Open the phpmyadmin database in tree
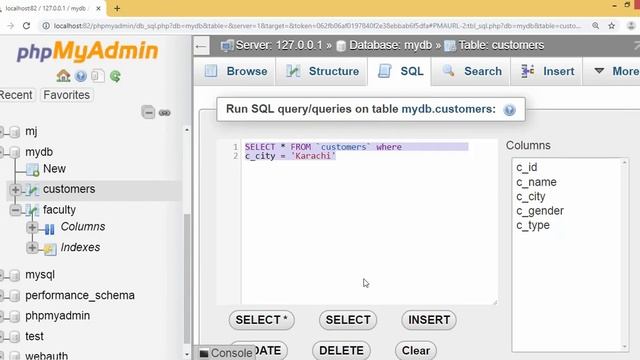The image size is (640, 360). pyautogui.click(x=58, y=316)
